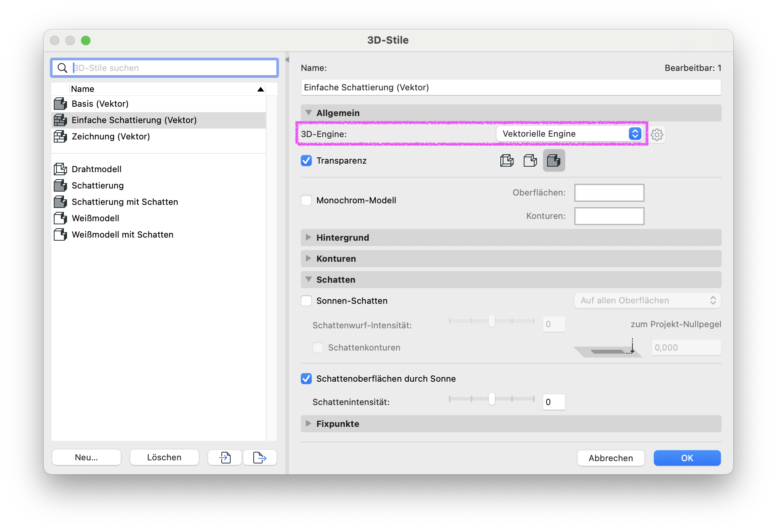Open 3D-Engine settings gear
This screenshot has height=532, width=777.
point(657,134)
